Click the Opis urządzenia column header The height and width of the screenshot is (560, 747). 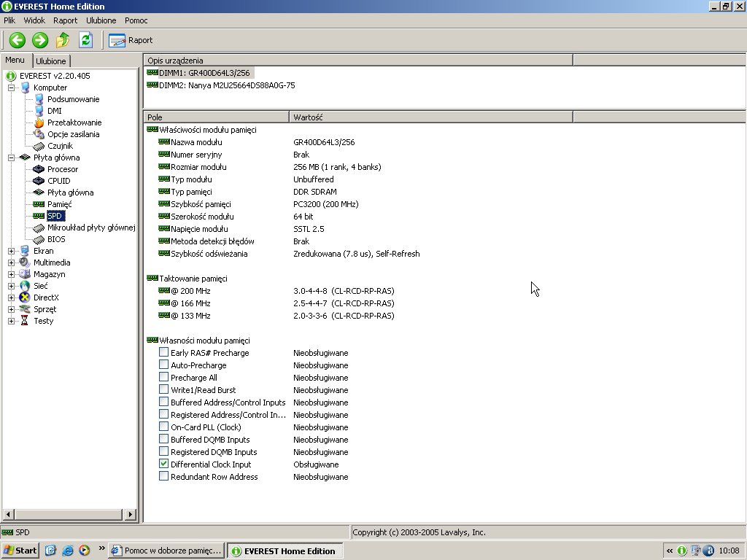(x=357, y=61)
